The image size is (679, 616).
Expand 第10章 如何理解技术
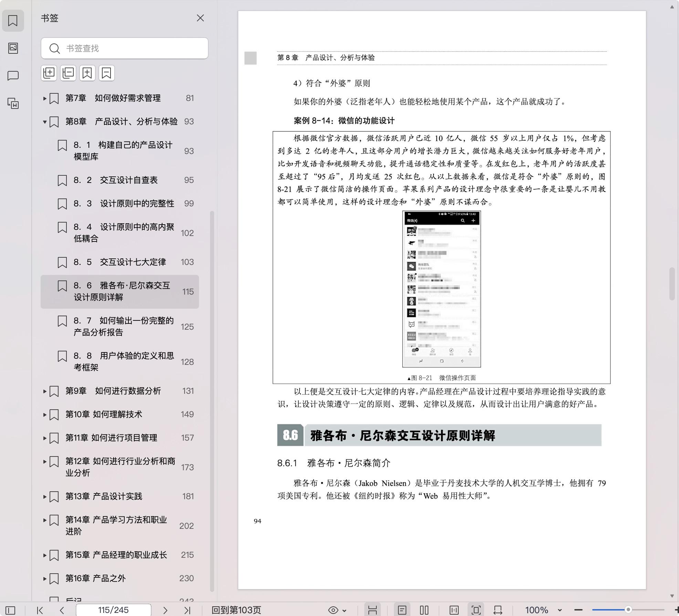[x=45, y=415]
